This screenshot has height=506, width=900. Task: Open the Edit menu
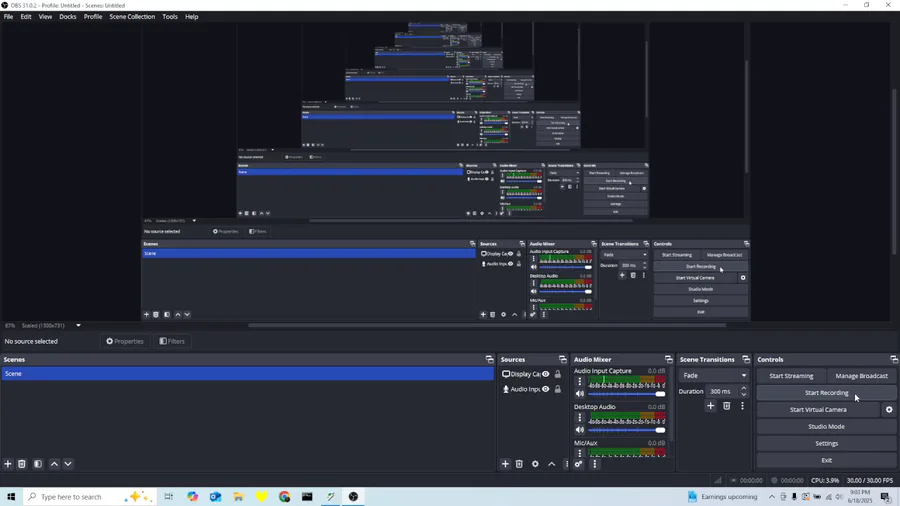[26, 17]
